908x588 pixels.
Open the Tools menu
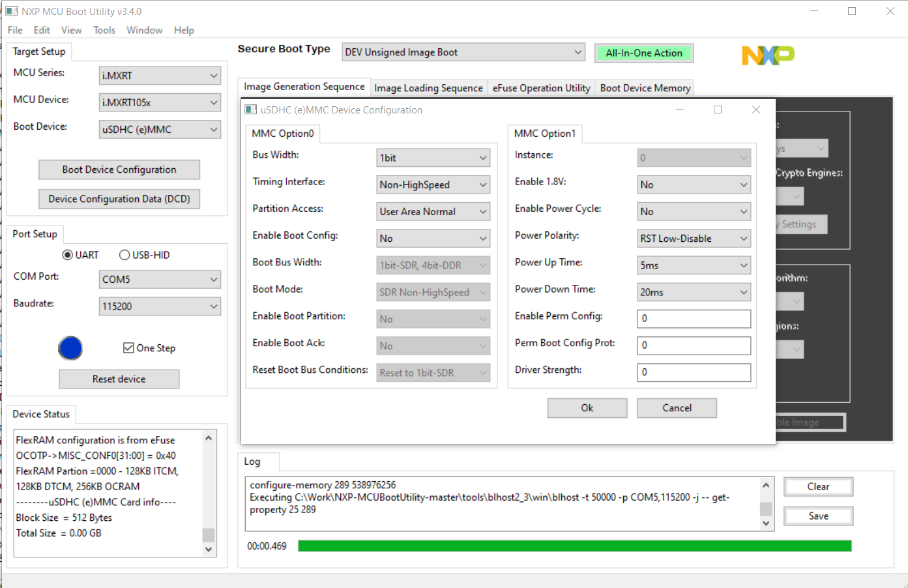(104, 30)
